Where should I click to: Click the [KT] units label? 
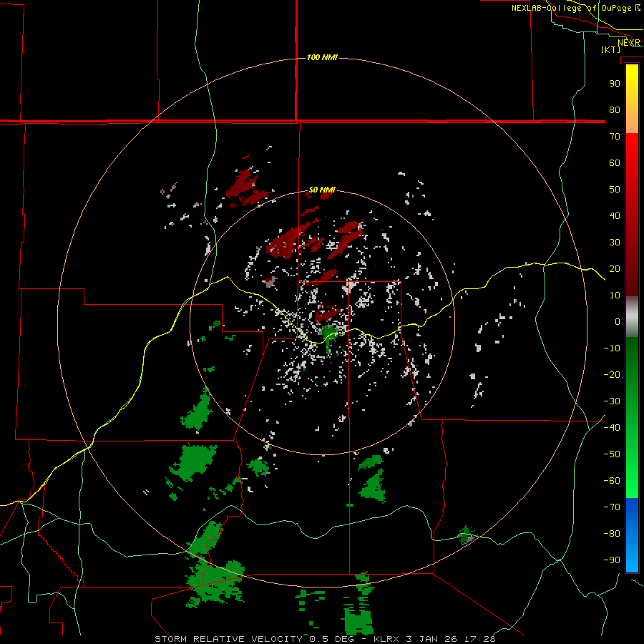click(x=611, y=49)
